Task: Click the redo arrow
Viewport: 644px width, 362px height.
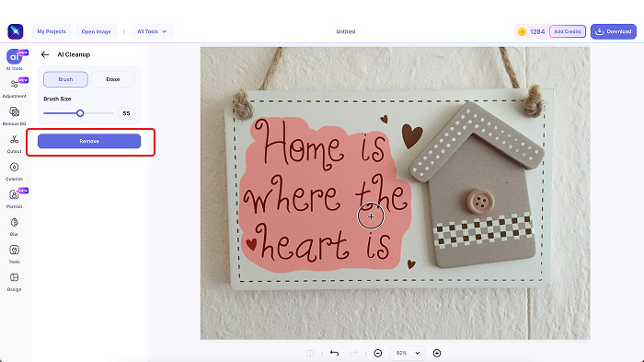Action: [353, 353]
